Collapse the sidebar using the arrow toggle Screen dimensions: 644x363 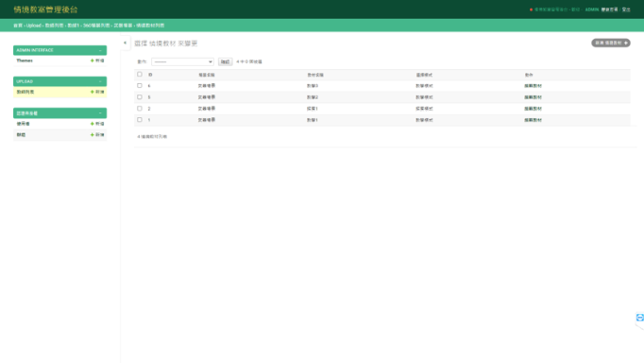pos(125,43)
